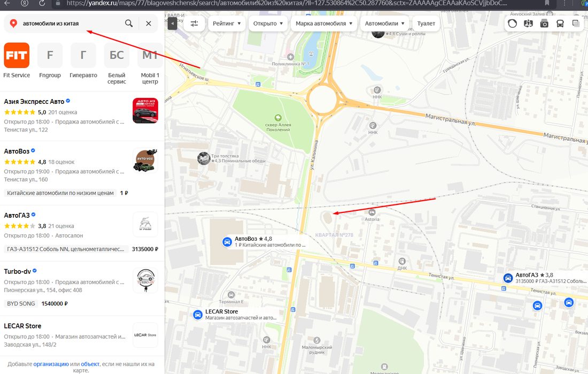Expand the Открыто filter dropdown
The image size is (588, 374).
click(268, 24)
